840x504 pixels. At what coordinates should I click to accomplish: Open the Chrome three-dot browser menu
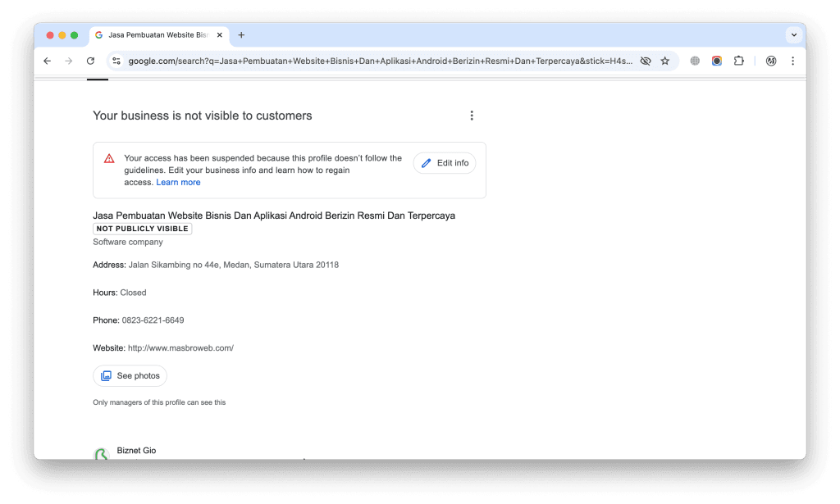pos(792,61)
